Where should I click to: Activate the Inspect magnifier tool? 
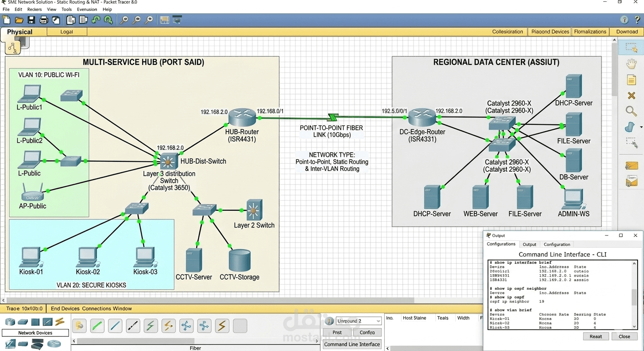(631, 111)
